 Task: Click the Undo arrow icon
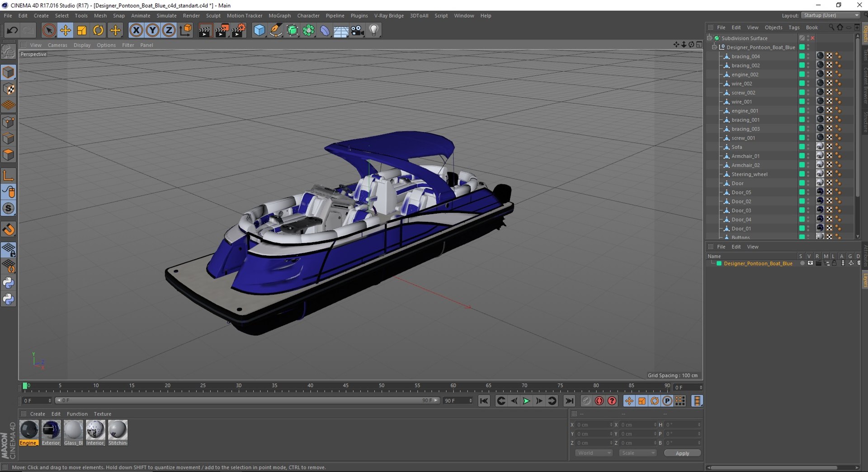pyautogui.click(x=12, y=30)
